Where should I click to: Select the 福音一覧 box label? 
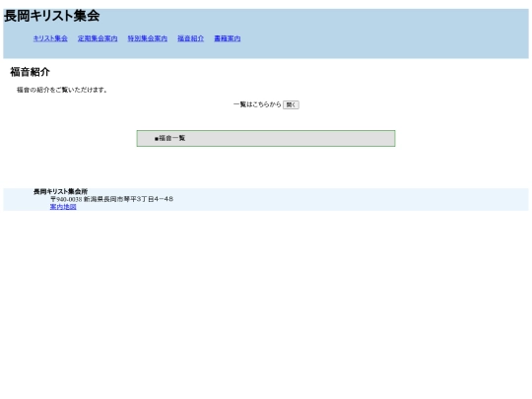coord(170,138)
